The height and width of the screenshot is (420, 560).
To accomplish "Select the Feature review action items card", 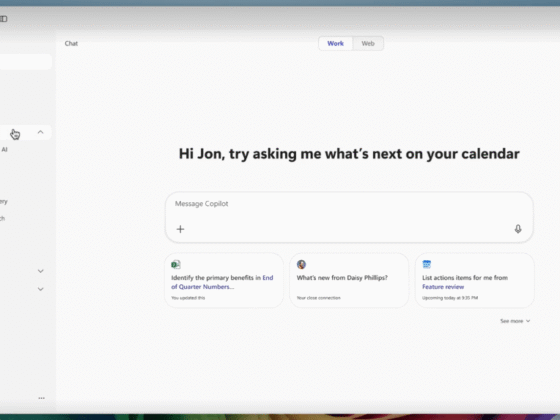I will click(x=474, y=280).
